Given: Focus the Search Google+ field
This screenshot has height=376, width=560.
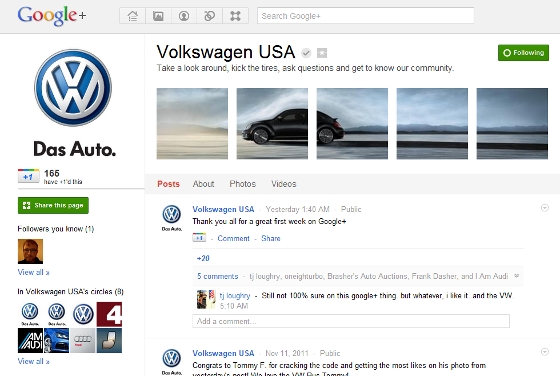Looking at the screenshot, I should (366, 16).
